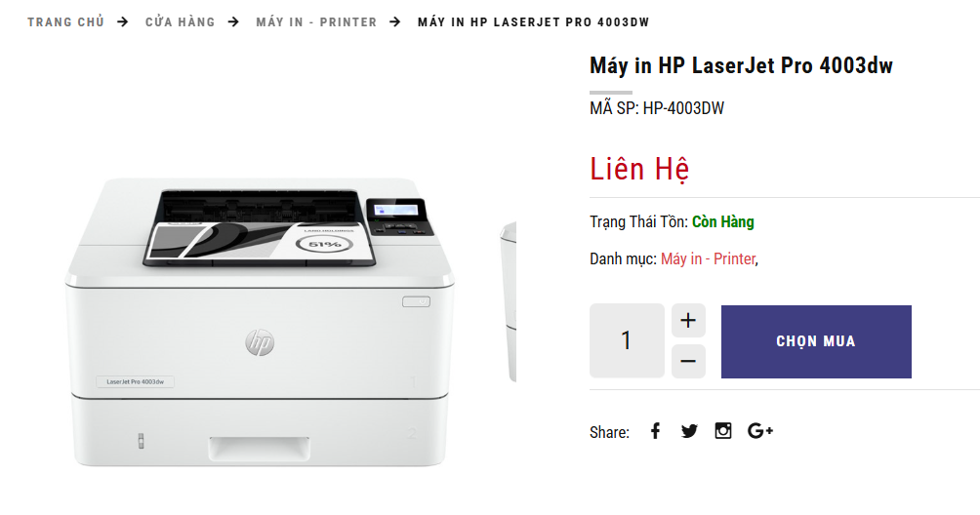Click the red Liên Hệ price text
The height and width of the screenshot is (515, 980).
point(639,169)
